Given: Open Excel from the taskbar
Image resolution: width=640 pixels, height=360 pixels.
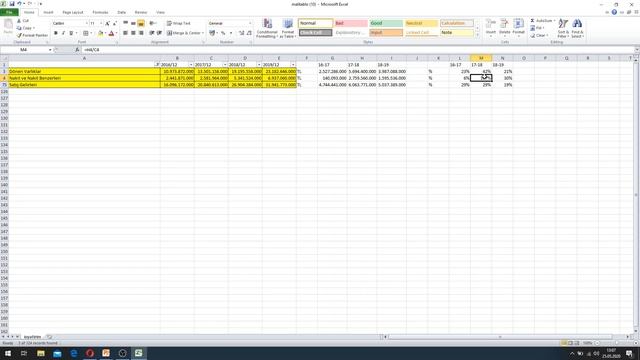Looking at the screenshot, I should click(x=138, y=353).
